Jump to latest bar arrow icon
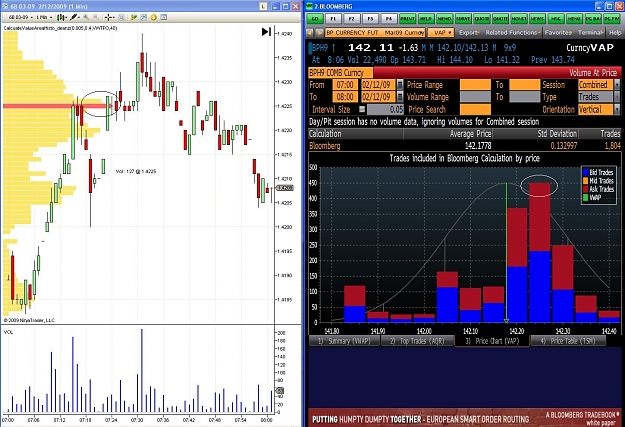 coord(266,32)
